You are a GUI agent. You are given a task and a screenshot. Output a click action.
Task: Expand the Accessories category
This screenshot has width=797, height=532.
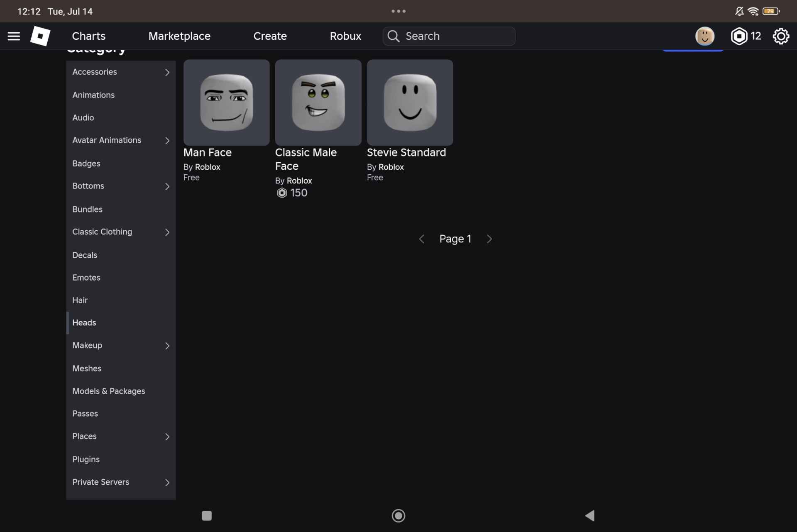[121, 72]
